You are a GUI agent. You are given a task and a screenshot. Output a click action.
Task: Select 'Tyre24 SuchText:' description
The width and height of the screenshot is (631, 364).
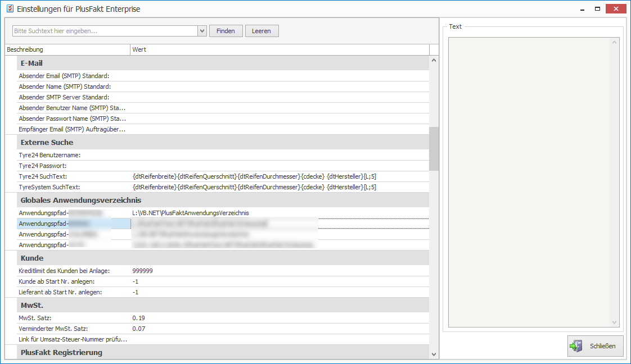[43, 176]
